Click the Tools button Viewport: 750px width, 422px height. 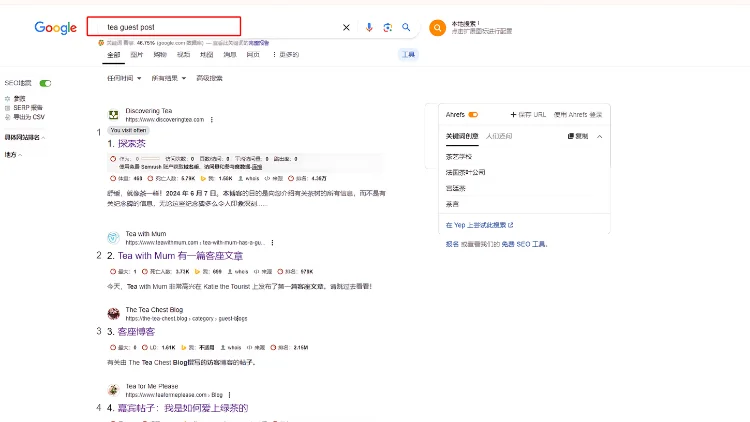click(408, 55)
